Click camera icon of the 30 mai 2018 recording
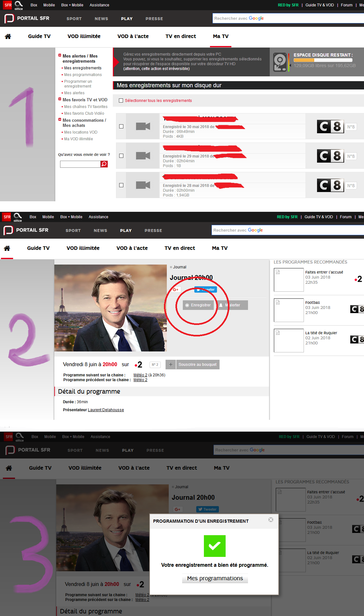 click(x=143, y=127)
